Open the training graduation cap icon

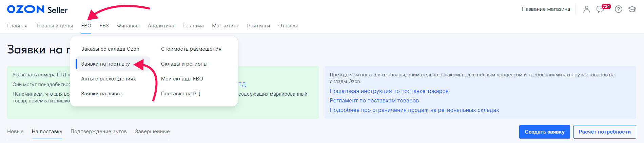[x=632, y=9]
